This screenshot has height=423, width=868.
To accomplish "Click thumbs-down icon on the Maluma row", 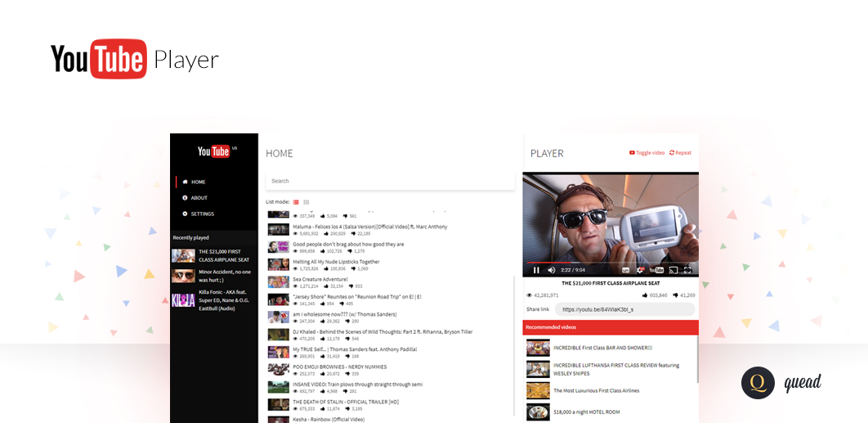I will (x=353, y=233).
